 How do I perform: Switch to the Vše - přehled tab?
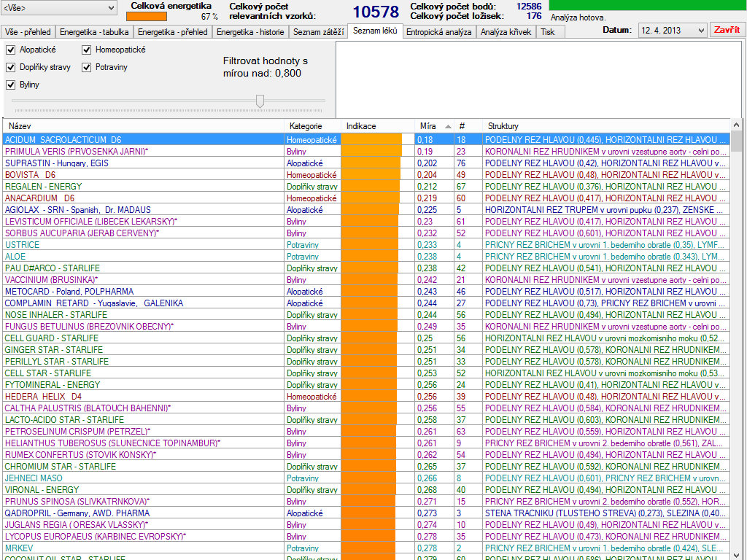click(28, 32)
